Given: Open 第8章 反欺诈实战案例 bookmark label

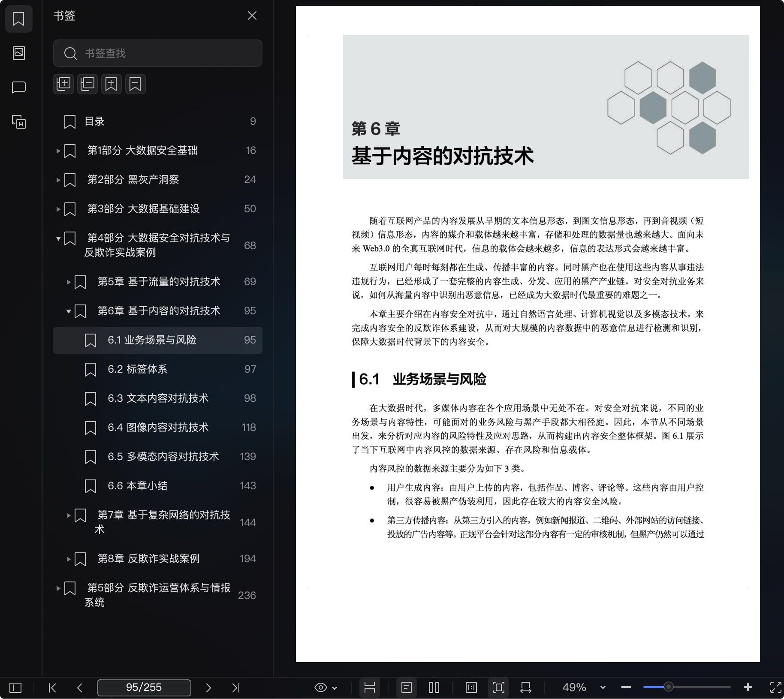Looking at the screenshot, I should point(148,558).
